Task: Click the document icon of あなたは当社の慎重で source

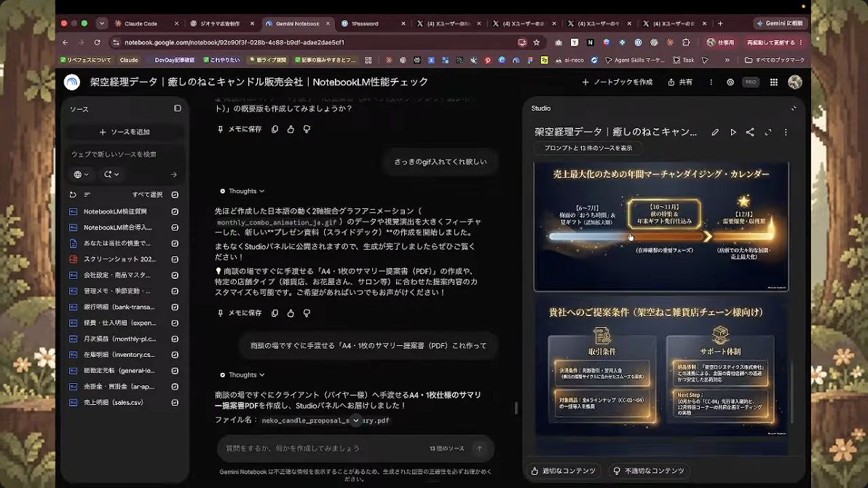Action: 73,243
